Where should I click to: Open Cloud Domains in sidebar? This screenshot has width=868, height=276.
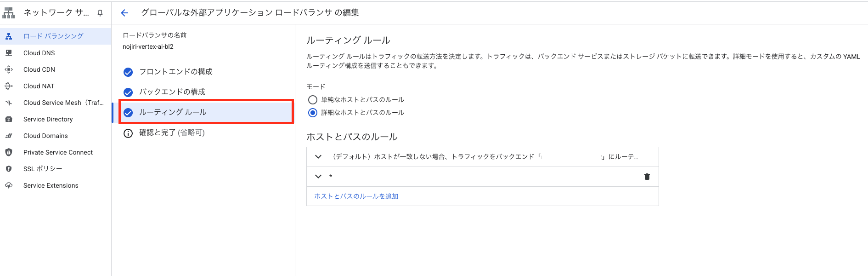45,136
